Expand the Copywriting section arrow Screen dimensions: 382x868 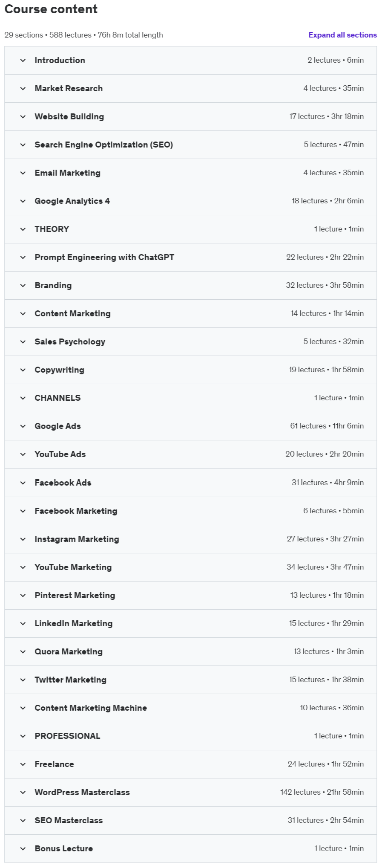(23, 370)
